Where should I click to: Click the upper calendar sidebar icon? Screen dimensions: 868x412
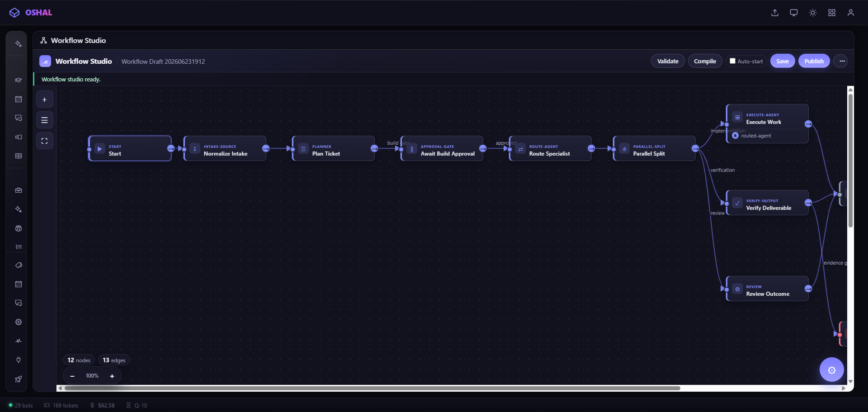(19, 99)
